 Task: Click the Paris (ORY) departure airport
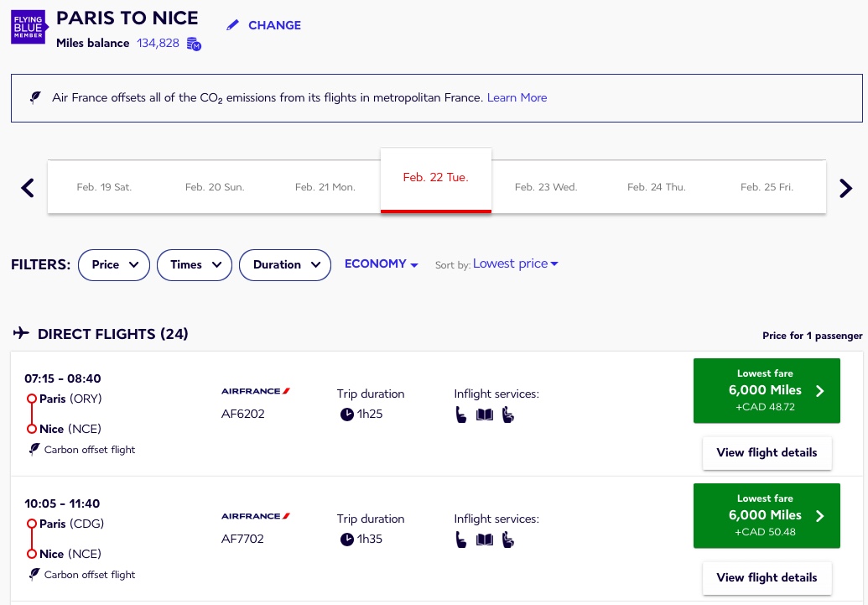[70, 399]
